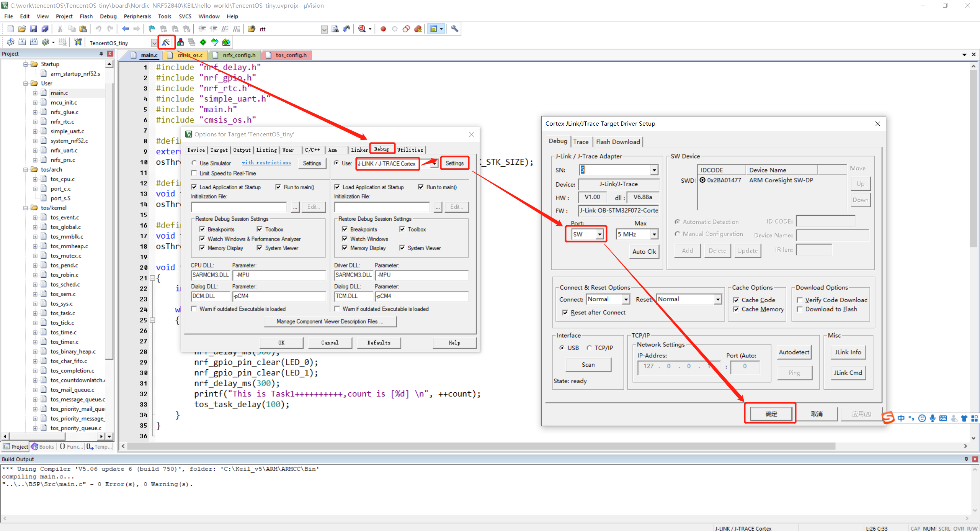The width and height of the screenshot is (980, 531).
Task: Open the Max clock 5 MHz dropdown
Action: [x=654, y=234]
